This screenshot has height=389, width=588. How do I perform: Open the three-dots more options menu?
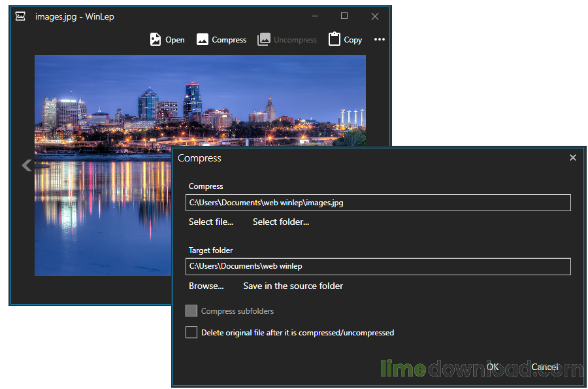(x=380, y=40)
